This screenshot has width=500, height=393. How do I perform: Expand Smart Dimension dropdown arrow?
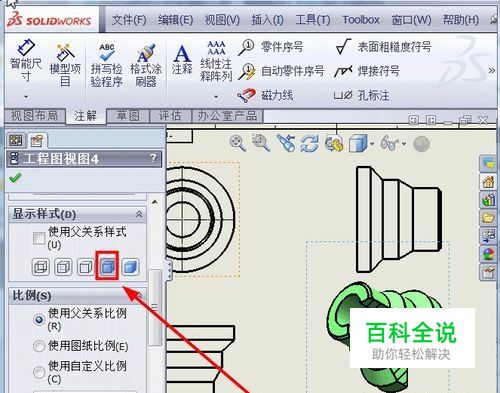(x=26, y=97)
